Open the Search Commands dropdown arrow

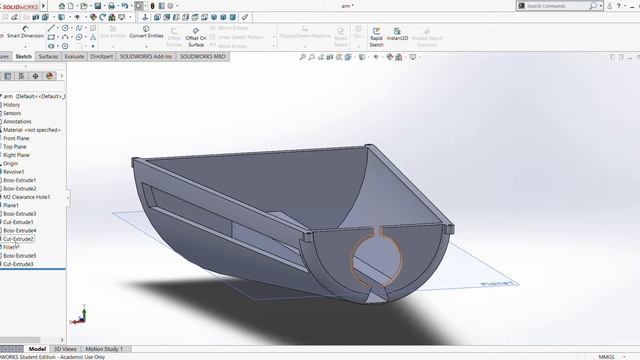[600, 6]
